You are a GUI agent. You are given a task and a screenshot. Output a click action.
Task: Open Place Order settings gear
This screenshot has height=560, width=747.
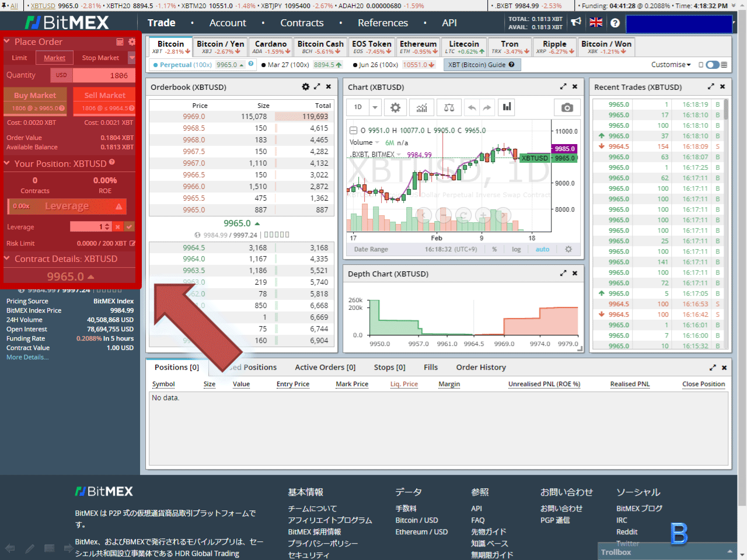[132, 42]
